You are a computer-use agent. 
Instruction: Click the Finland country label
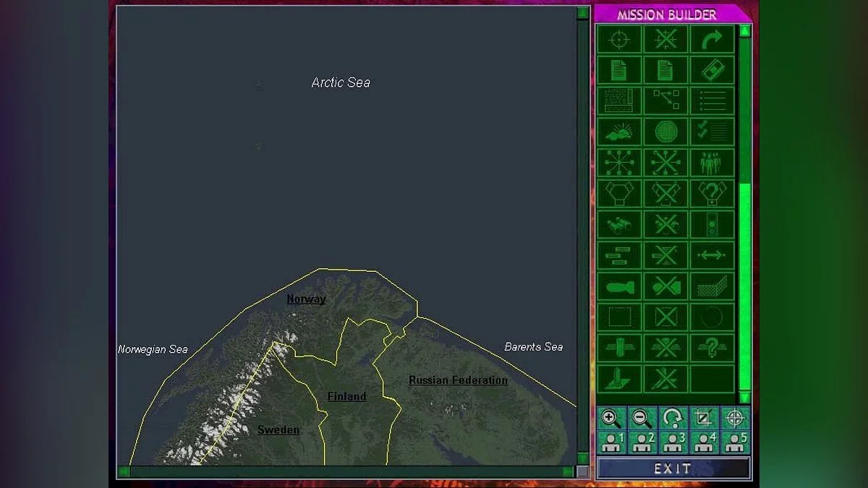pos(346,396)
